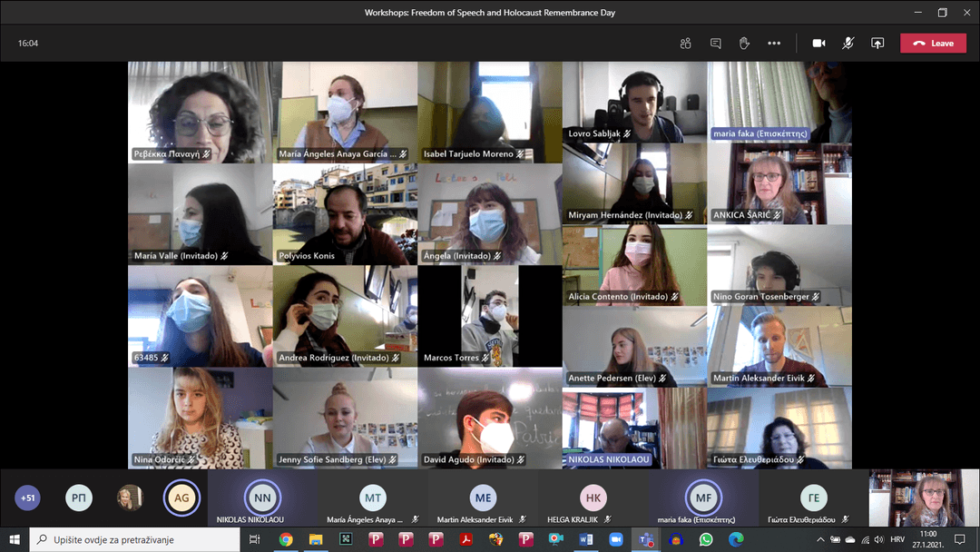Open the Windows notification center
This screenshot has height=552, width=980.
tap(958, 539)
